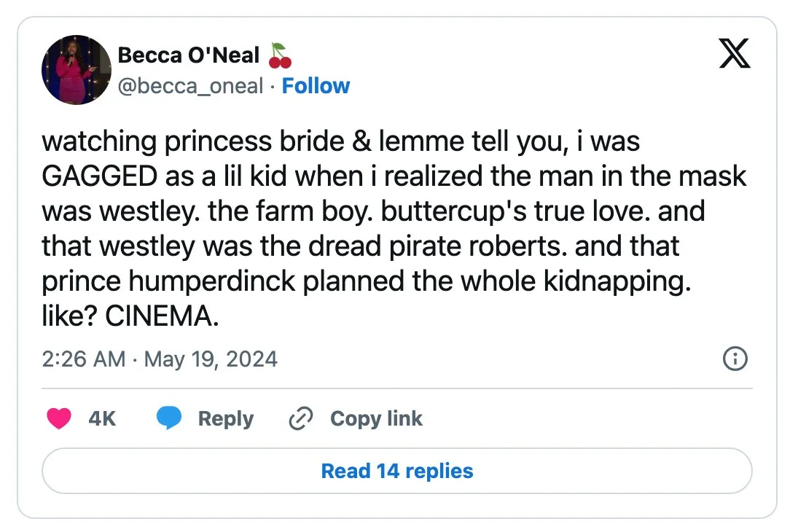Image resolution: width=790 pixels, height=532 pixels.
Task: Click the X logo in the corner
Action: tap(734, 54)
